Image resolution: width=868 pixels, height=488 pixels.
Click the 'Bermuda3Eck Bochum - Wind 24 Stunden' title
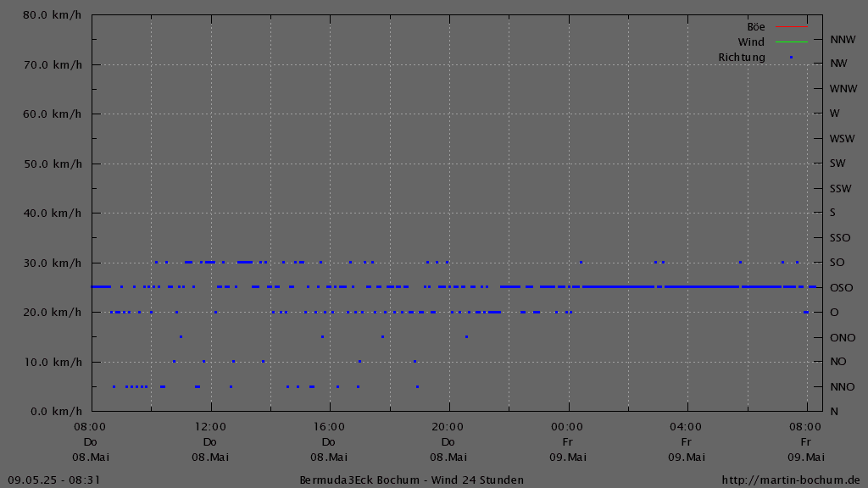point(411,480)
